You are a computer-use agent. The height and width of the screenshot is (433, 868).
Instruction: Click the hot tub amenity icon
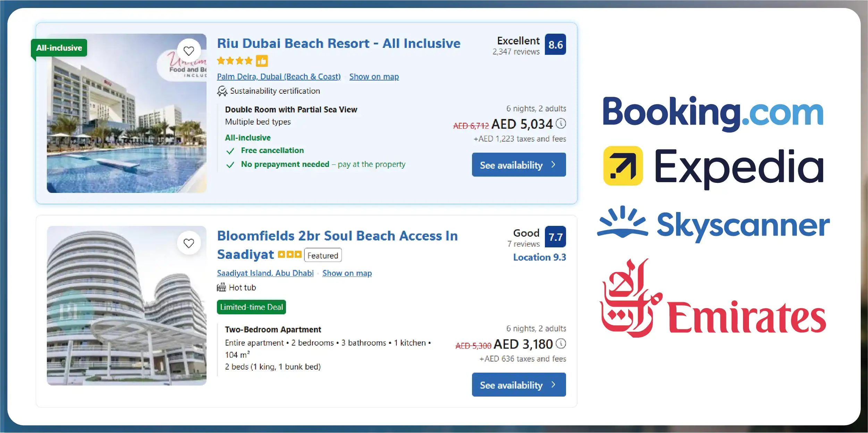coord(221,287)
